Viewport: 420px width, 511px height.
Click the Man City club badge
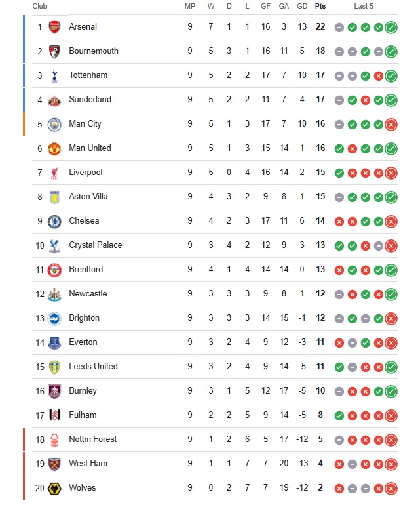(x=54, y=124)
